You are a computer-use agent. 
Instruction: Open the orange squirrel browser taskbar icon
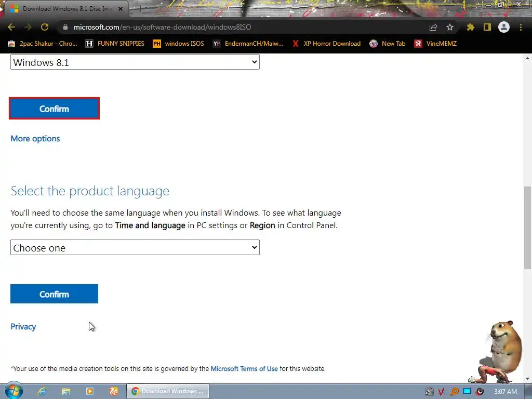click(114, 391)
